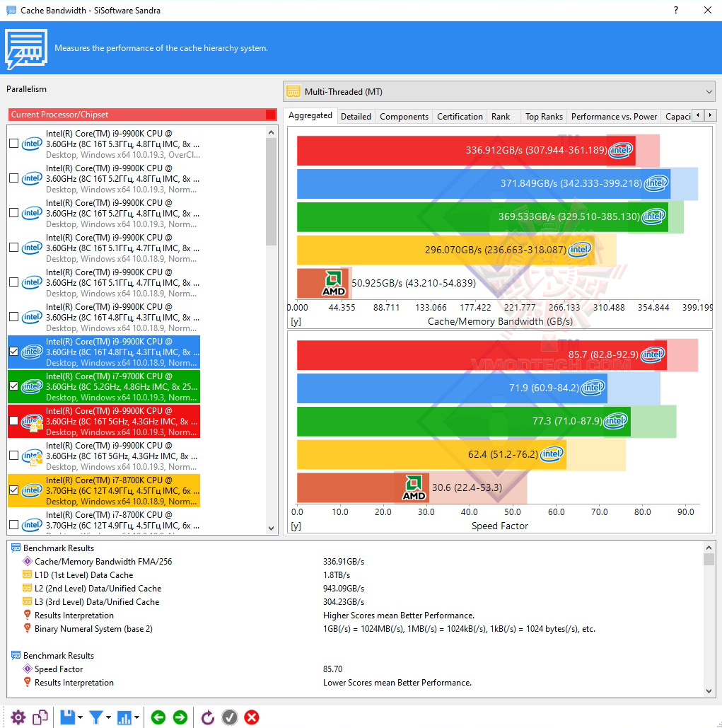Click the Current Processor/Chipset header bar

pyautogui.click(x=142, y=114)
